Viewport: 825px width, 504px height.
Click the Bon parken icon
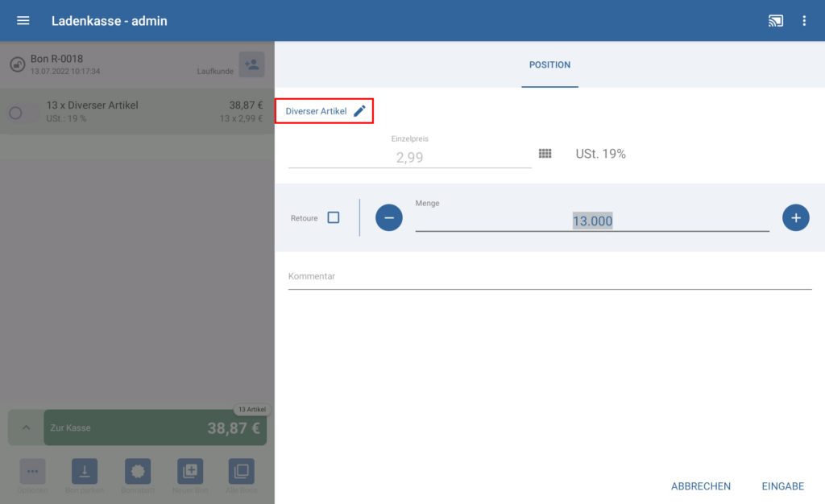(x=85, y=471)
